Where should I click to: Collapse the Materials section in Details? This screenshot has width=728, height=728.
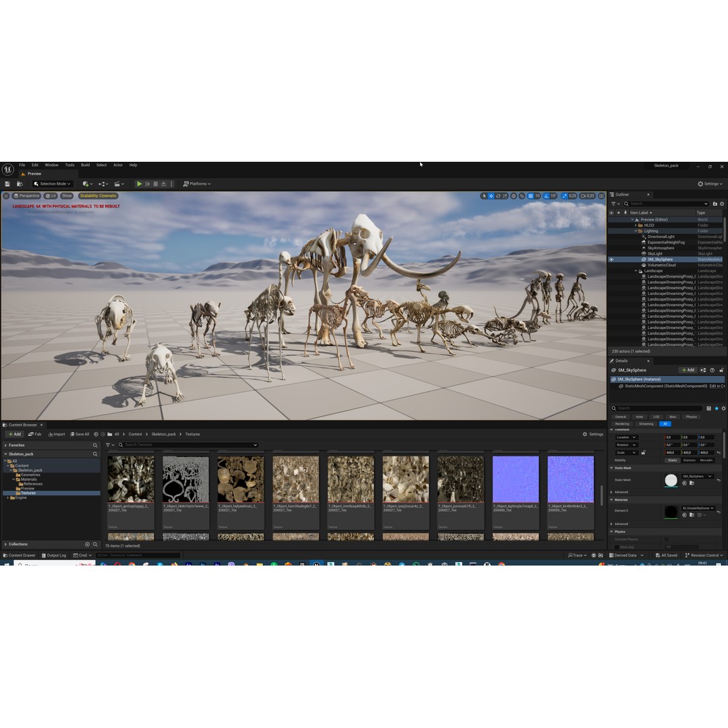coord(611,500)
